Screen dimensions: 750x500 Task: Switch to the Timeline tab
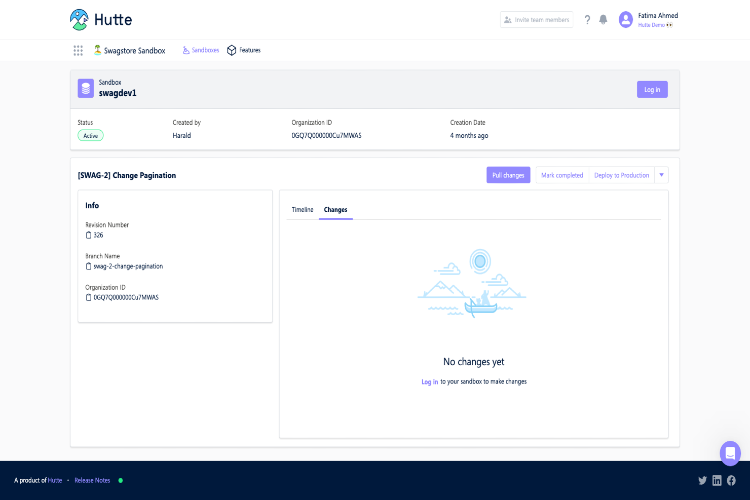[x=302, y=210]
